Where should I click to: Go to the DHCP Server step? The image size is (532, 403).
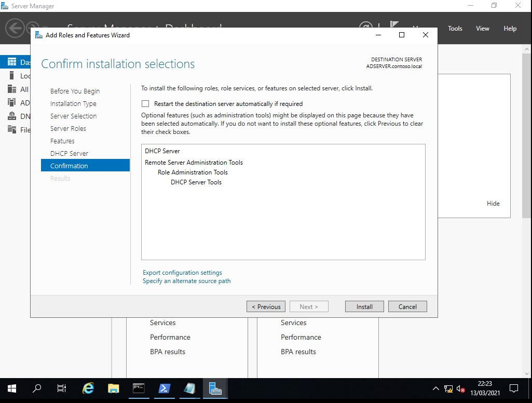(x=69, y=154)
